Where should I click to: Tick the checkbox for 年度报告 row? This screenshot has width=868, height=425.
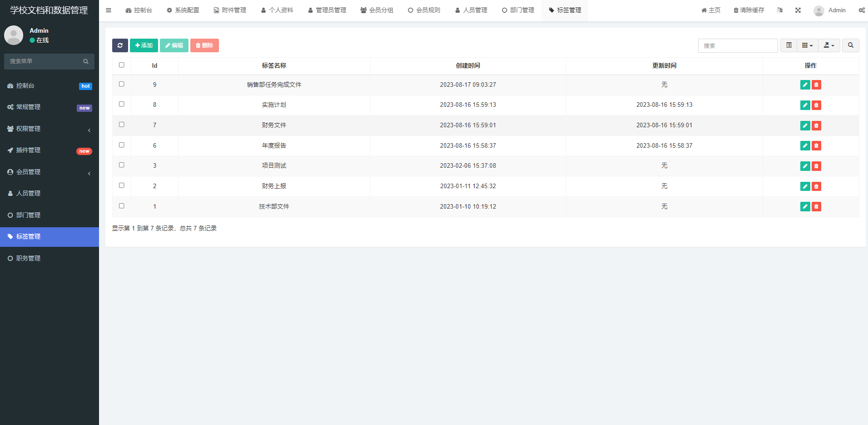coord(122,145)
